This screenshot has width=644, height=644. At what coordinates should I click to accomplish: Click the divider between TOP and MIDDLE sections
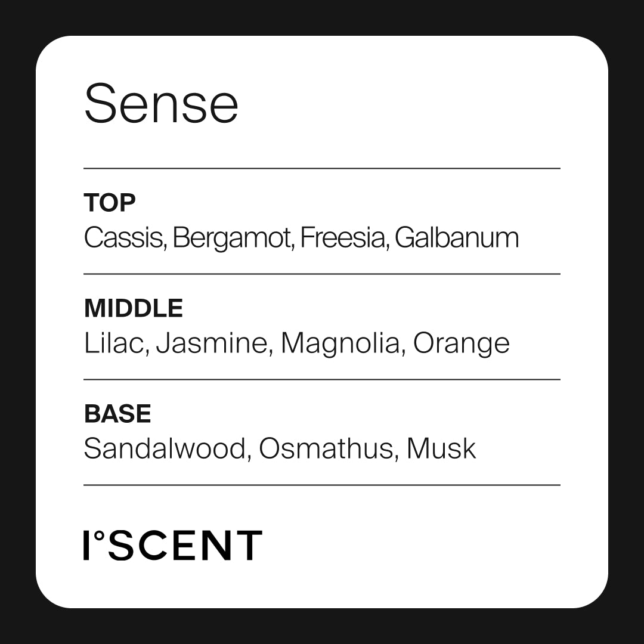click(322, 274)
